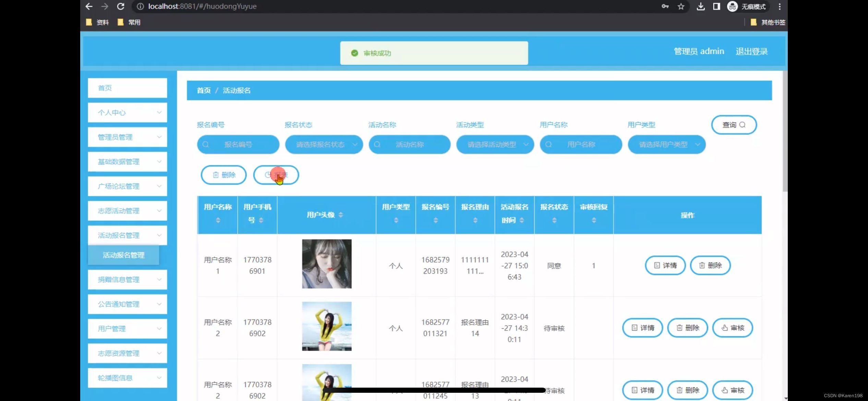Open the 其他书签 bookmarks folder

[x=768, y=22]
